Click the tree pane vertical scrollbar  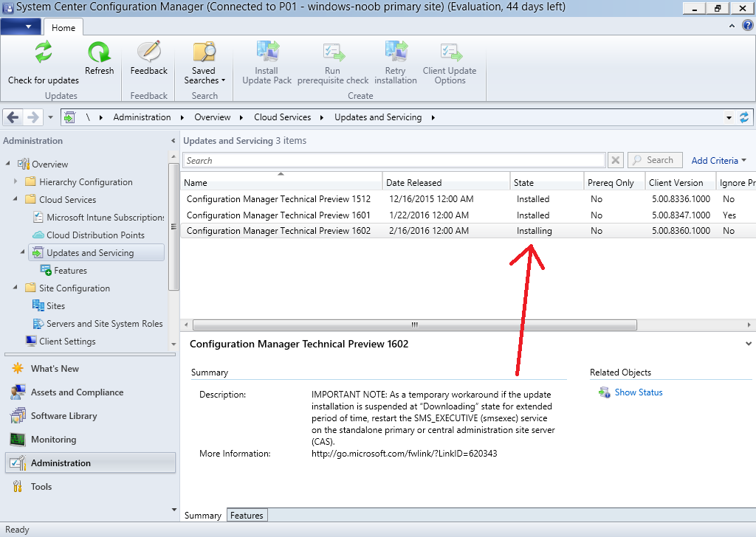pyautogui.click(x=173, y=226)
